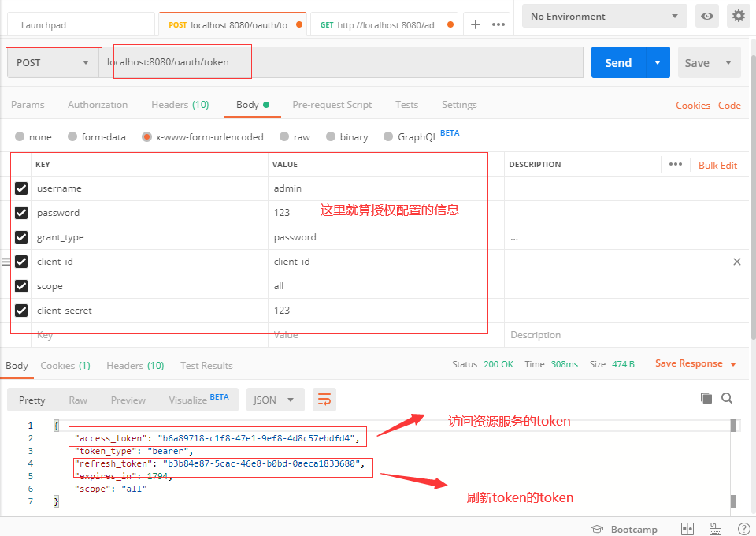This screenshot has width=756, height=536.
Task: Open the POST request method dropdown
Action: point(53,61)
